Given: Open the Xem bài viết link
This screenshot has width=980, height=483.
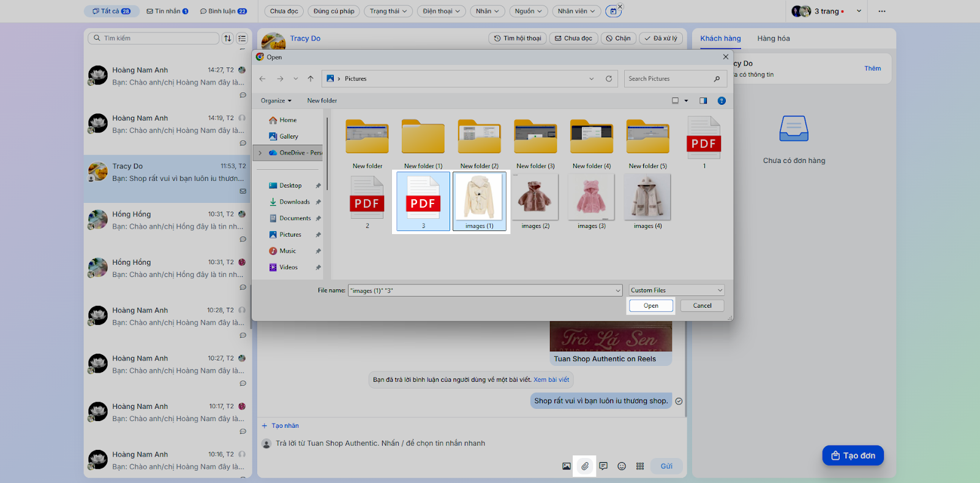Looking at the screenshot, I should point(551,379).
